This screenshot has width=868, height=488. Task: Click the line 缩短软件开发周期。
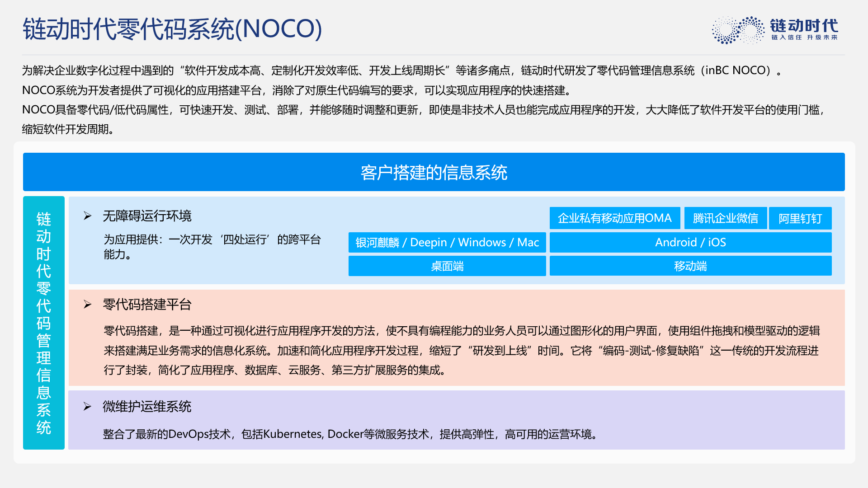pos(68,129)
